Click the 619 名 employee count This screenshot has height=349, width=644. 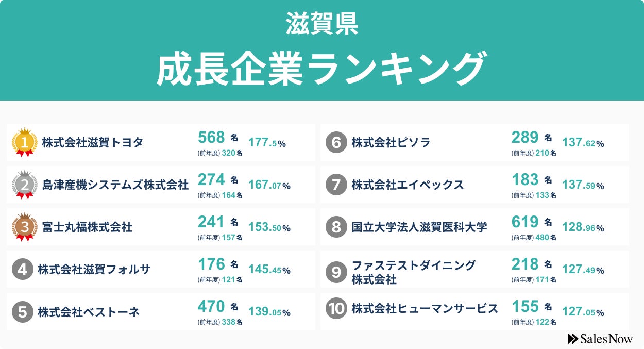click(x=531, y=222)
